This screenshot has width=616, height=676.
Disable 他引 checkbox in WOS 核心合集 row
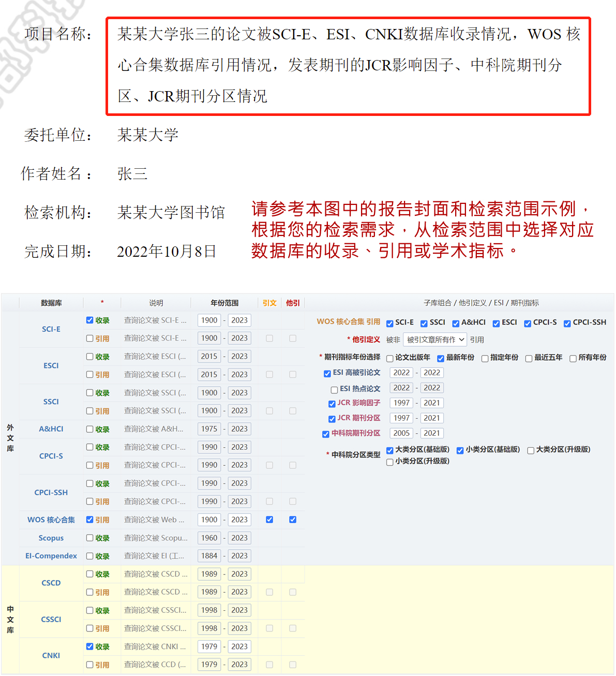[293, 520]
